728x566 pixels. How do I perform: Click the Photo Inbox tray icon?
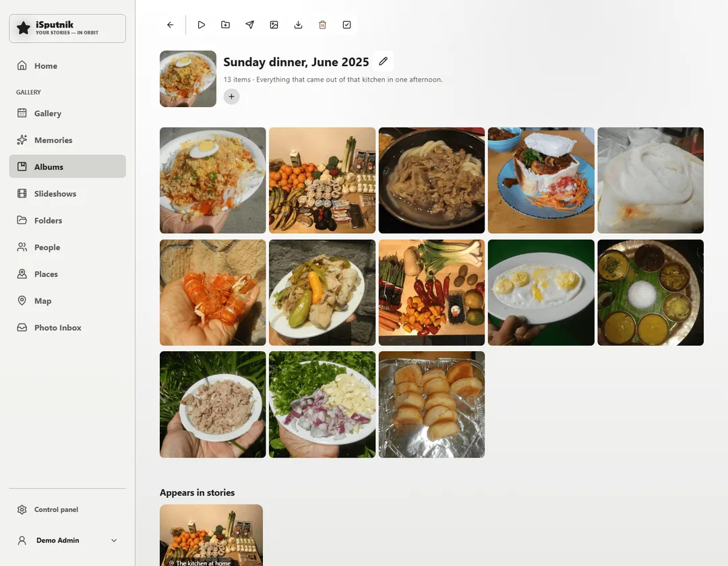(22, 327)
